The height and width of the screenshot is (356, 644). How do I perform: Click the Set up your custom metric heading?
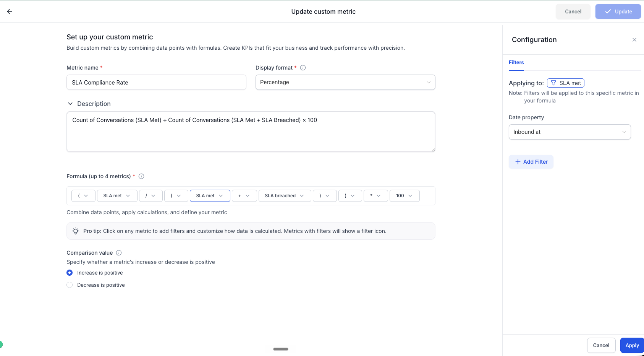[110, 37]
